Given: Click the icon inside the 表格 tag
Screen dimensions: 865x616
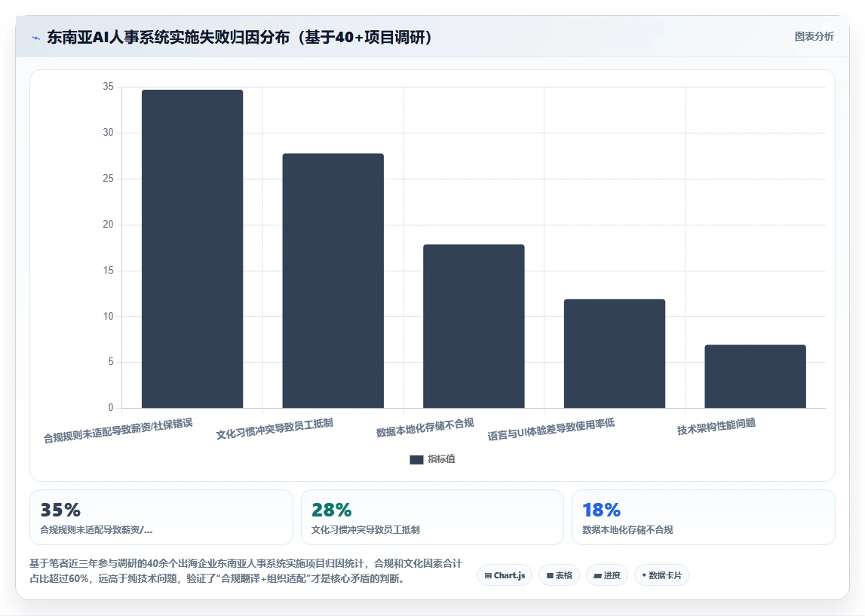Looking at the screenshot, I should 550,576.
